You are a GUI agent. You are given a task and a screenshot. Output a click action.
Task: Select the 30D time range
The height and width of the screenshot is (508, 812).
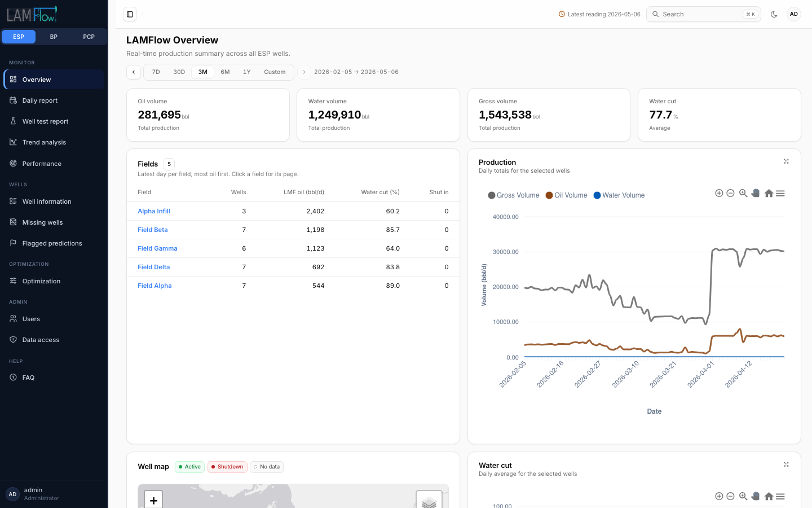[179, 72]
